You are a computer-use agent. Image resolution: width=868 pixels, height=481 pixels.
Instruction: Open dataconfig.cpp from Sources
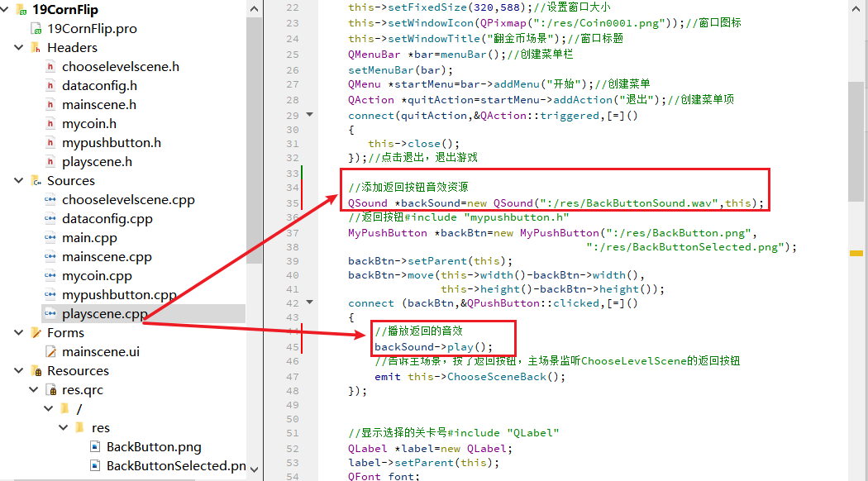click(x=107, y=219)
